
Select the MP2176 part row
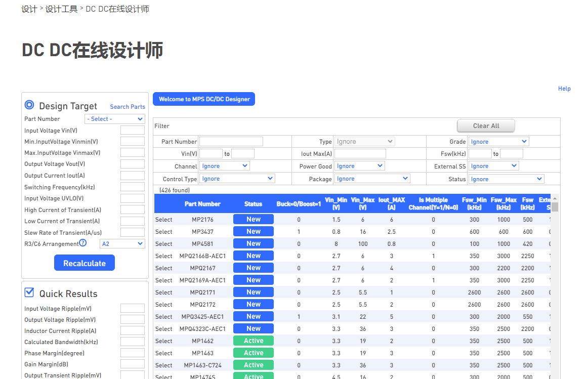point(164,220)
